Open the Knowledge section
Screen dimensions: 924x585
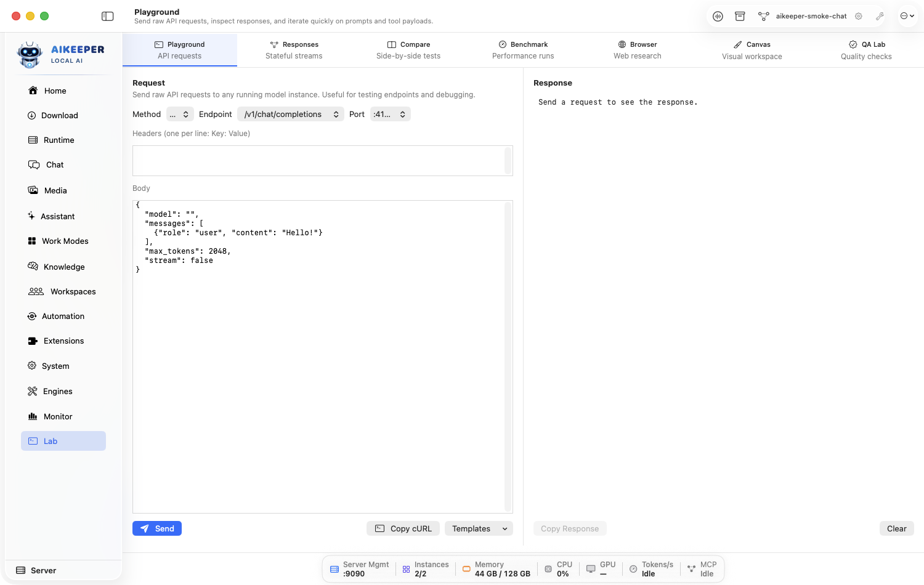click(63, 267)
